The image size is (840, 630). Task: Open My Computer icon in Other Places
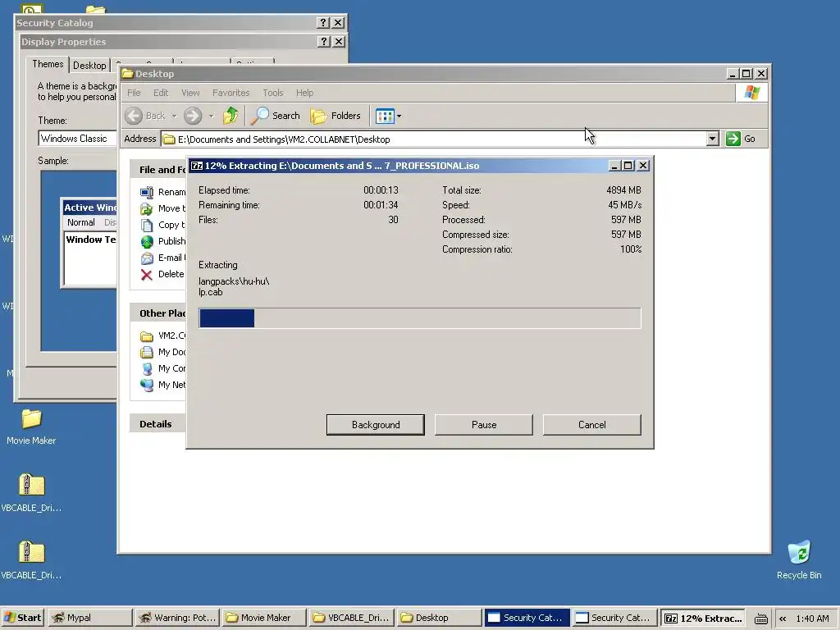pyautogui.click(x=147, y=368)
